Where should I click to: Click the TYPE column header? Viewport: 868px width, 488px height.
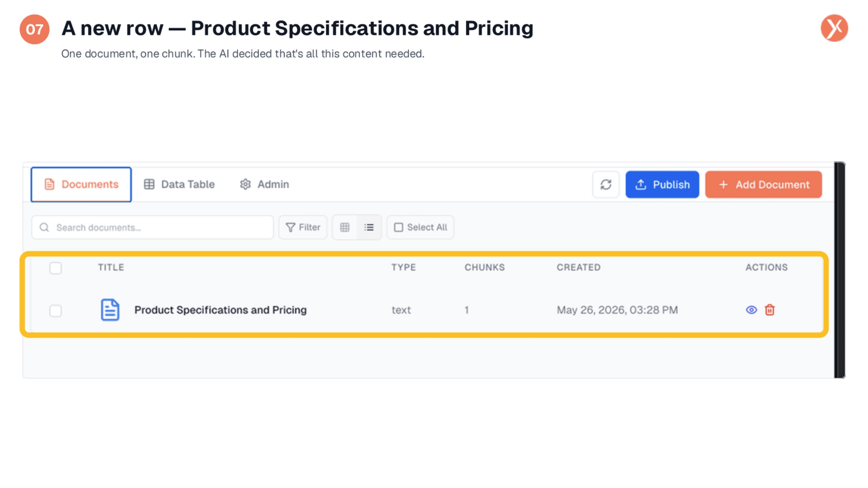point(404,267)
